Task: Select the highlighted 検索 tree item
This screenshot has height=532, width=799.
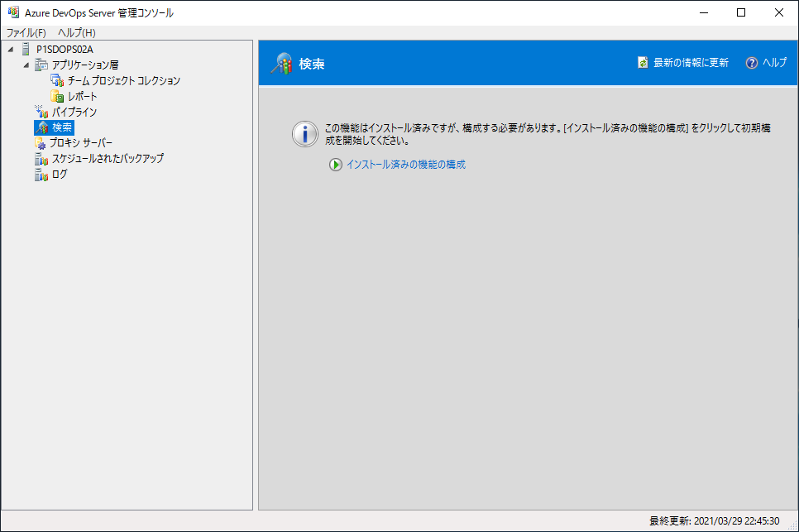Action: (x=62, y=127)
